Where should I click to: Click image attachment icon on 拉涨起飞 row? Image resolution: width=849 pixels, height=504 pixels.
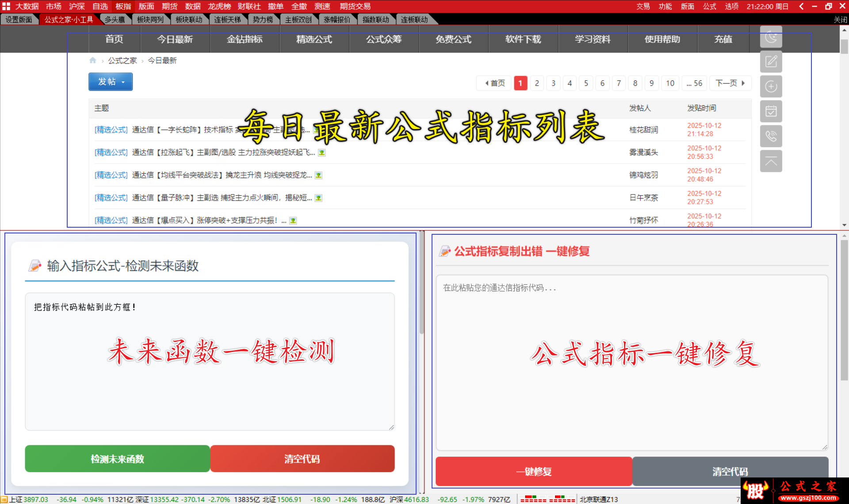(x=322, y=153)
